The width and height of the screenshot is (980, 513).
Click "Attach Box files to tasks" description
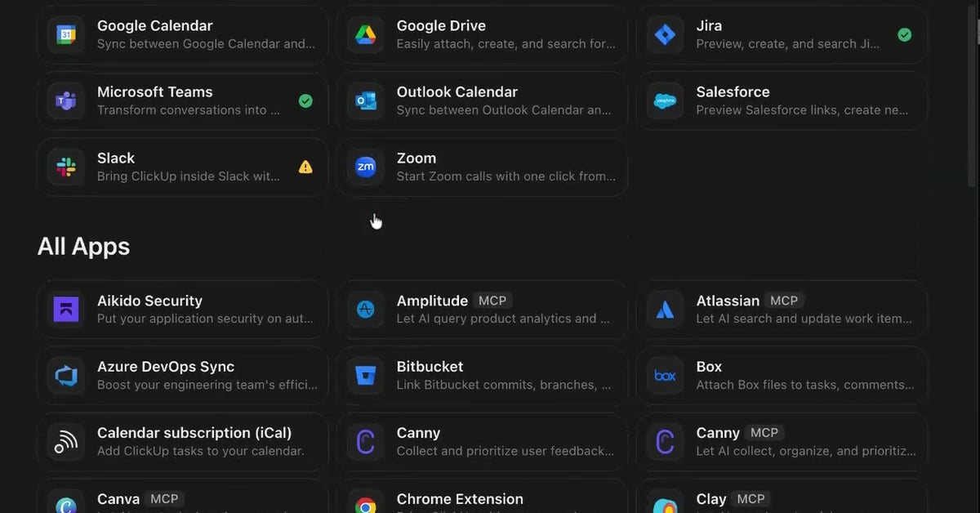[x=805, y=385]
